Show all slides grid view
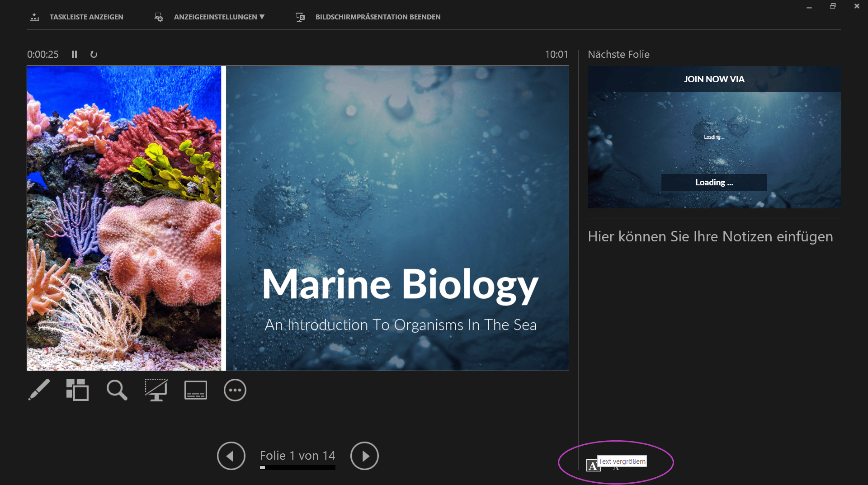Screen dimensions: 868x485 [77, 390]
